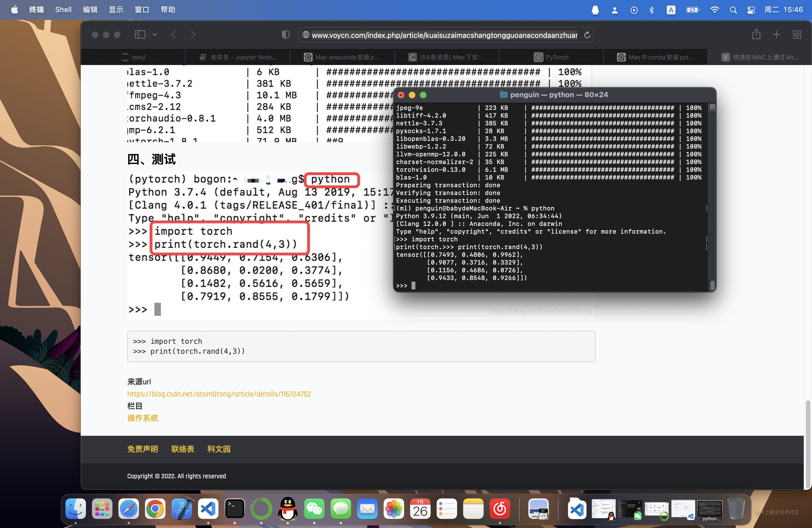Open NetEase Music from the Dock
The height and width of the screenshot is (528, 812).
pyautogui.click(x=500, y=509)
